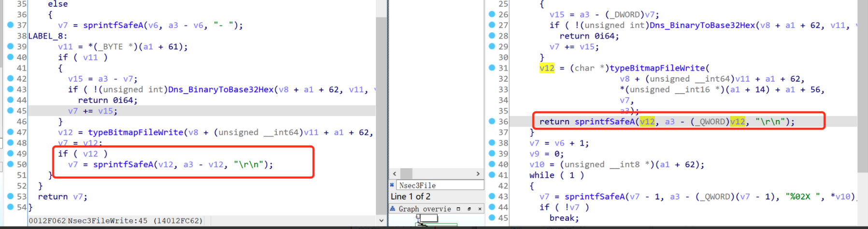Click sprintfSafeA on left pane line 37
868x229 pixels.
click(114, 25)
